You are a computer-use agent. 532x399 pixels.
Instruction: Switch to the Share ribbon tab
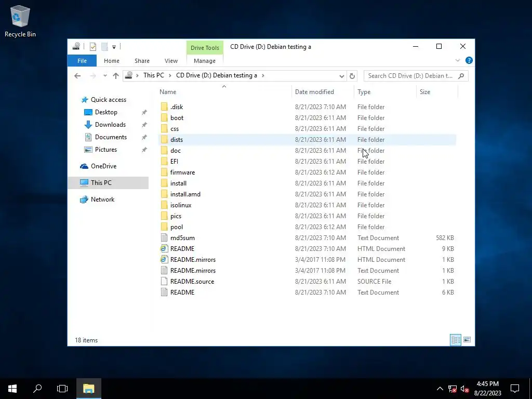(142, 61)
